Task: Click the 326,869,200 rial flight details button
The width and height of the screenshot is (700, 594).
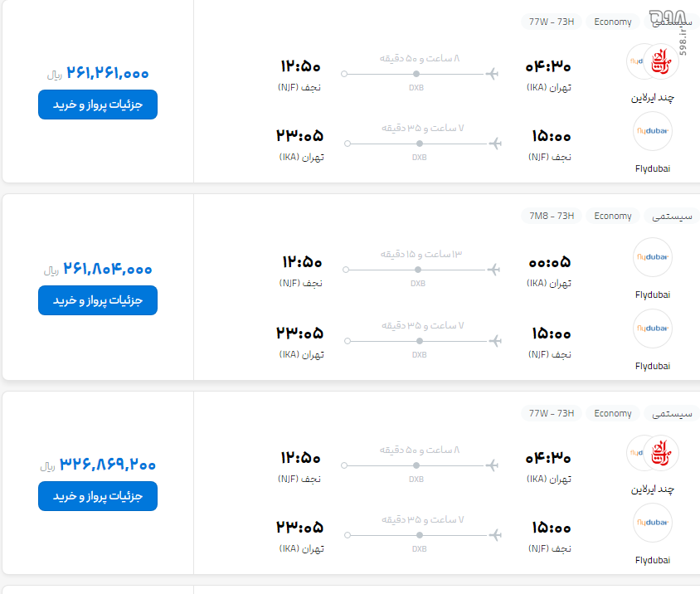Action: (98, 496)
